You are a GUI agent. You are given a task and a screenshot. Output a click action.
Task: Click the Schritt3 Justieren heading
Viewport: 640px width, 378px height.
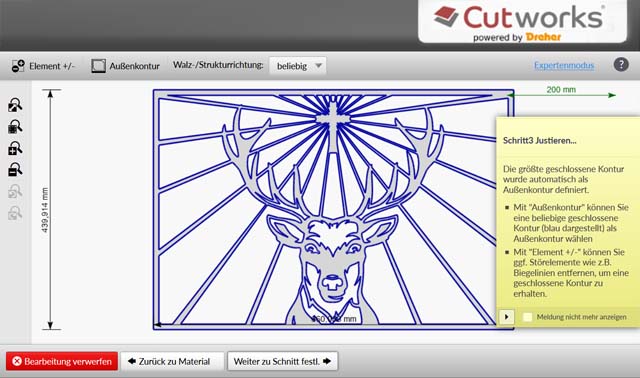click(x=540, y=140)
